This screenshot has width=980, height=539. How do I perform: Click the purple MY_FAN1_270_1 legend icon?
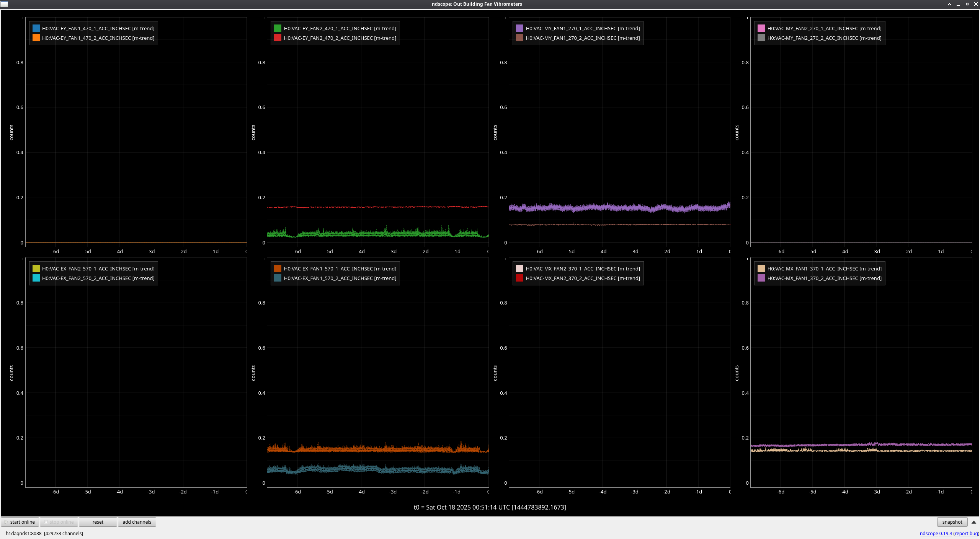(x=519, y=28)
